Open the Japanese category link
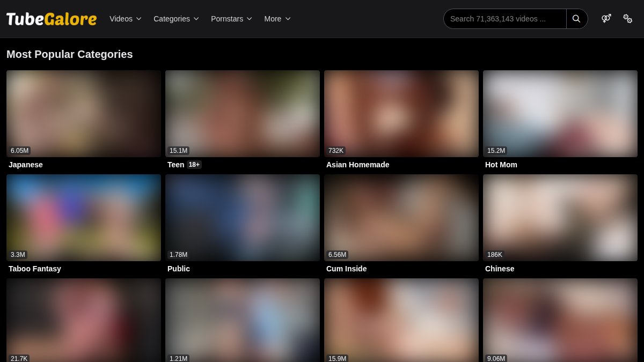This screenshot has width=644, height=362. [26, 165]
